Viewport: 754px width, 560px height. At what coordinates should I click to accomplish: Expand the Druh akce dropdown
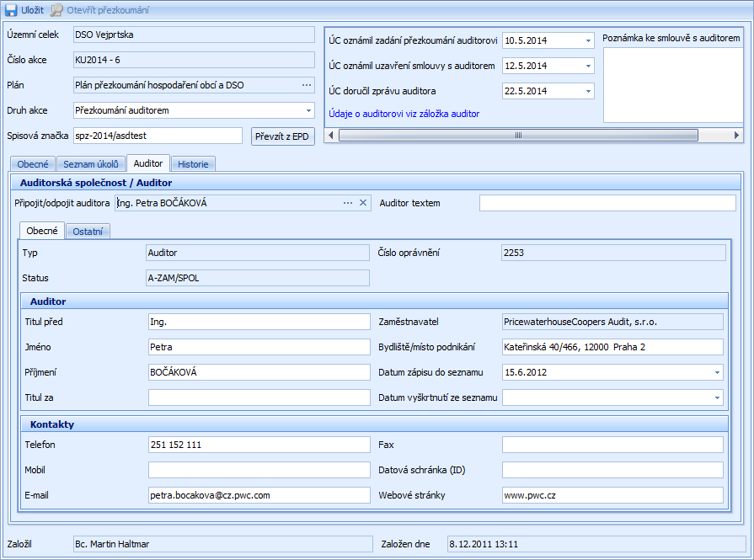click(x=308, y=110)
